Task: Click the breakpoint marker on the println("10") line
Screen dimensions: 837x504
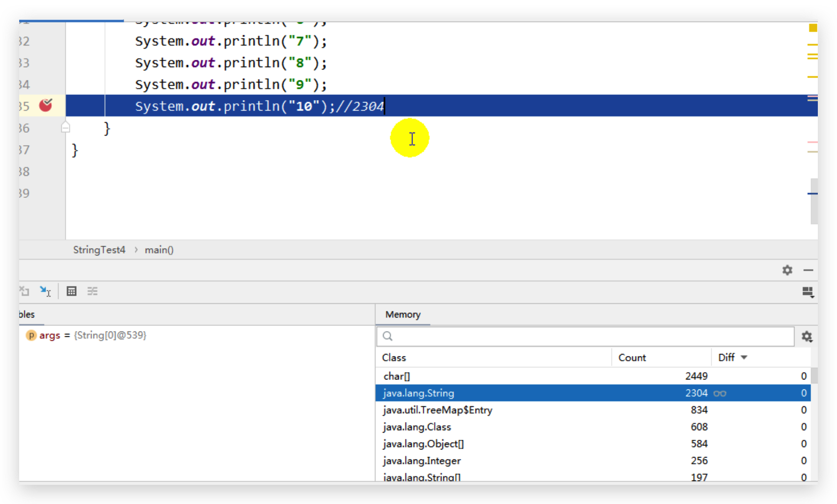Action: (x=46, y=105)
